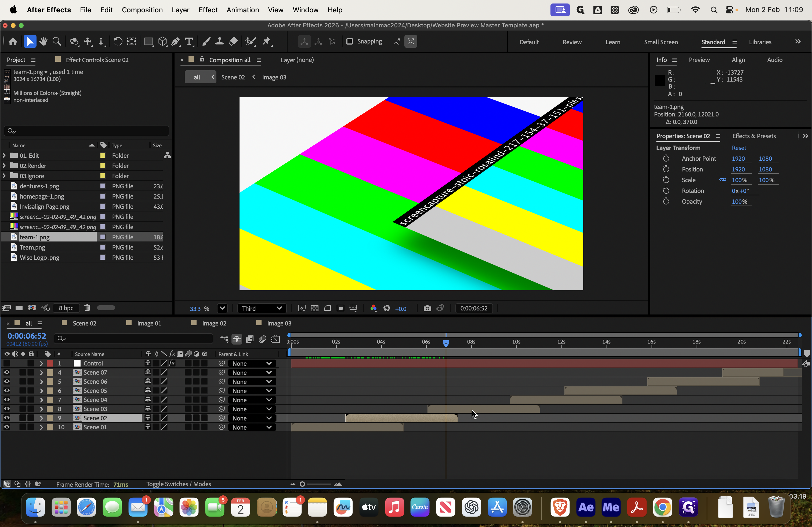Open the Third resolution dropdown
812x527 pixels.
coord(262,309)
